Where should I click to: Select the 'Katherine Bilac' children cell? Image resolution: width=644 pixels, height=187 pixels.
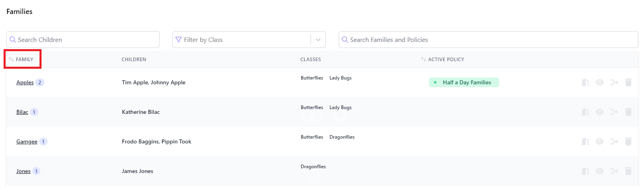click(141, 112)
